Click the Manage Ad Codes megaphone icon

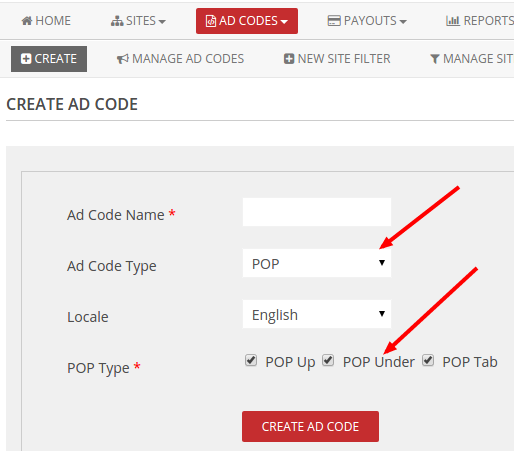click(x=122, y=59)
